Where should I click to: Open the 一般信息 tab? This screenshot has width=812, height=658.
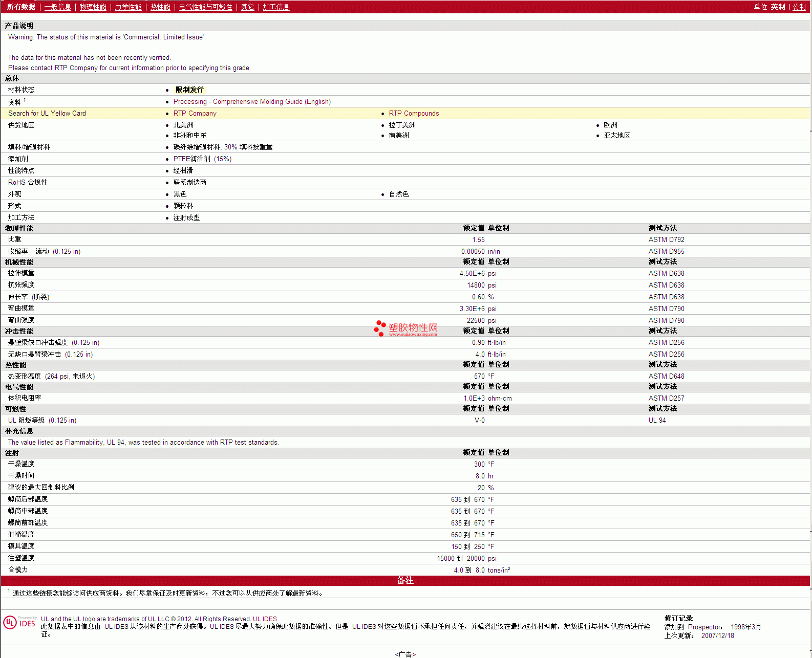57,7
